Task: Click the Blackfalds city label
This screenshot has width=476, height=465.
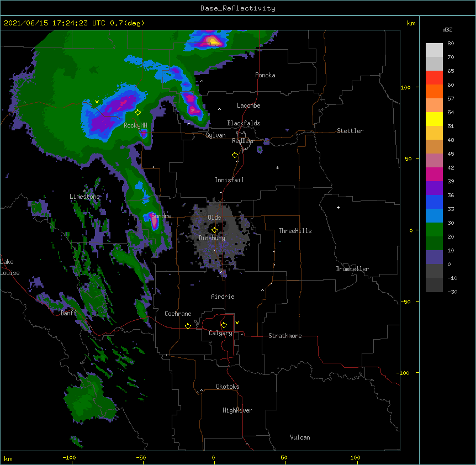Action: tap(244, 123)
